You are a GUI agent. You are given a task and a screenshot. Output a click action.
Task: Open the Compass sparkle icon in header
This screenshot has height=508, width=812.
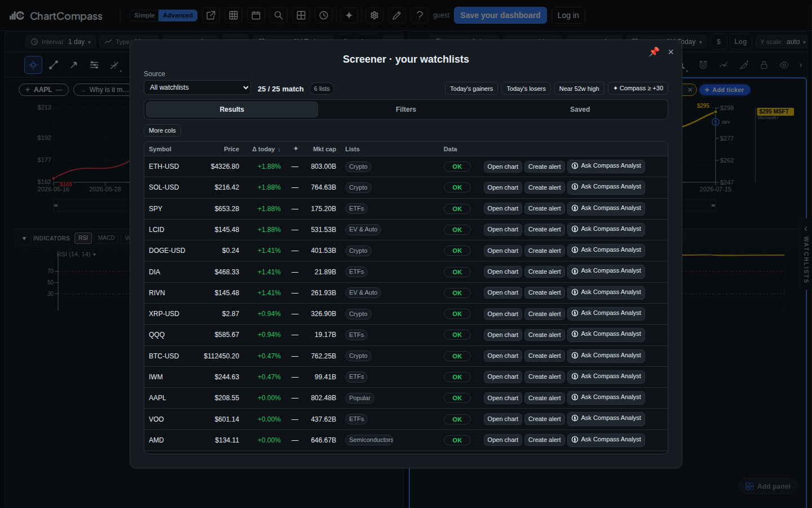pyautogui.click(x=349, y=15)
